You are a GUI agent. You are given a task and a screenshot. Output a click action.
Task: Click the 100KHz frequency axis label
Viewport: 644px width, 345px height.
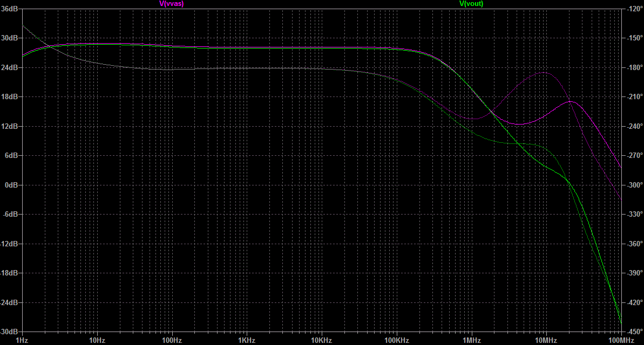(x=396, y=341)
